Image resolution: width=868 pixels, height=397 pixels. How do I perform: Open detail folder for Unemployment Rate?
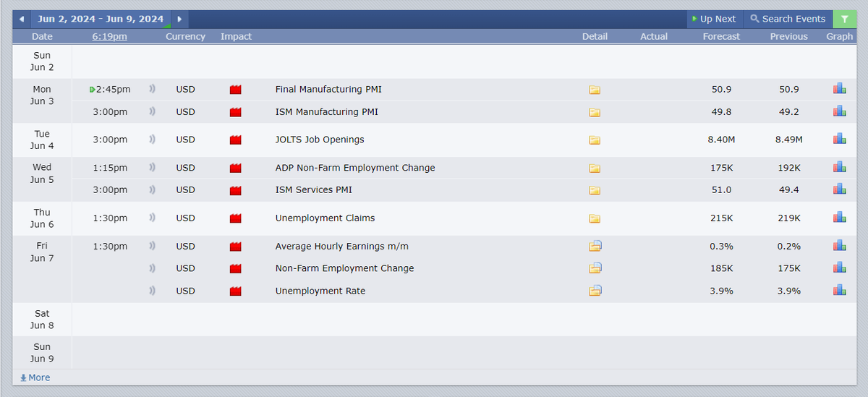point(595,291)
